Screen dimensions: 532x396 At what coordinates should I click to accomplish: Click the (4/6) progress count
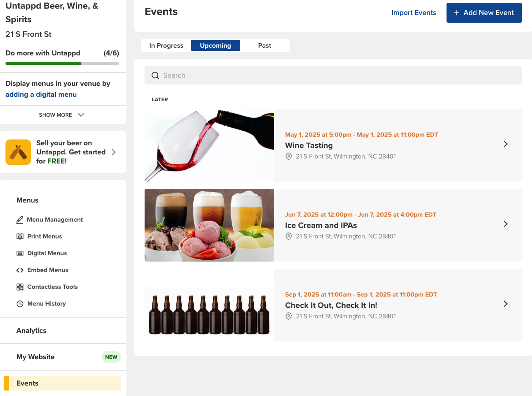(x=111, y=53)
